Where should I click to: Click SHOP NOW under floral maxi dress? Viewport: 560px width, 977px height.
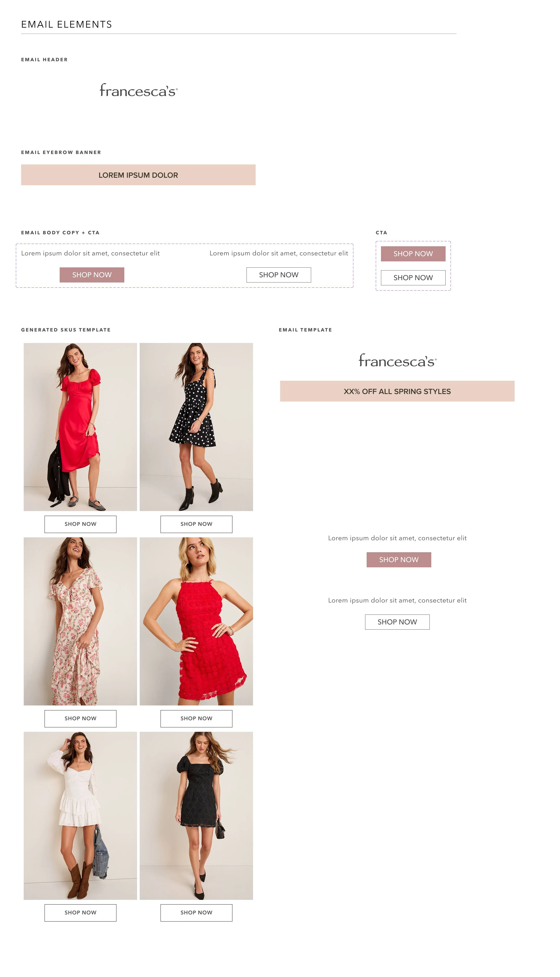click(80, 718)
